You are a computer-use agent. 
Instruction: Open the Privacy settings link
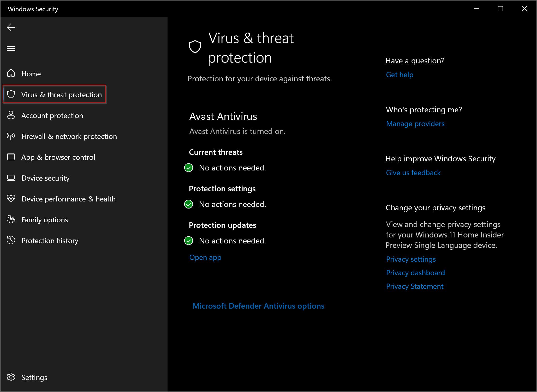411,259
